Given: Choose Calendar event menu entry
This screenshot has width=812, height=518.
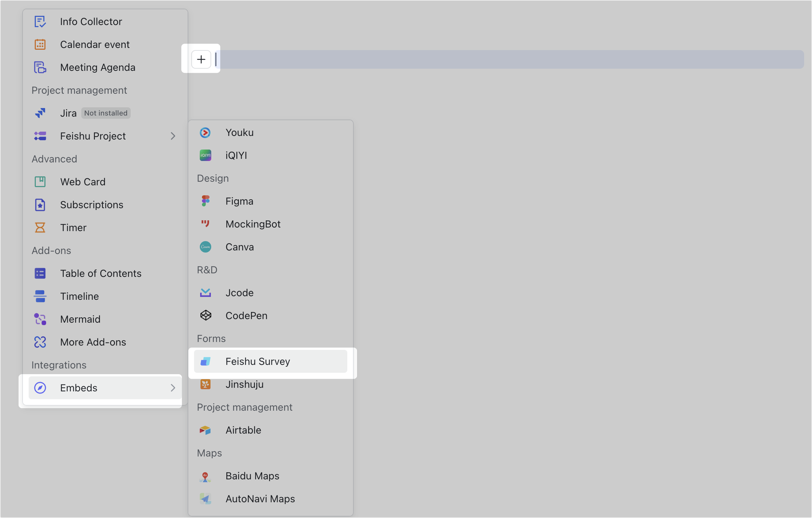Looking at the screenshot, I should (105, 44).
